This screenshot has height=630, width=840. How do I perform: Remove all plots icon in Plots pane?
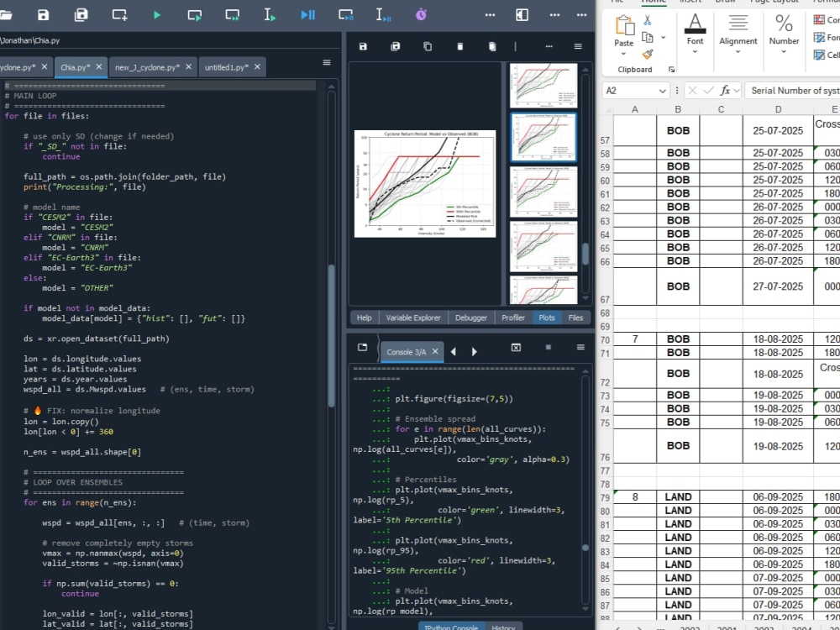[492, 46]
